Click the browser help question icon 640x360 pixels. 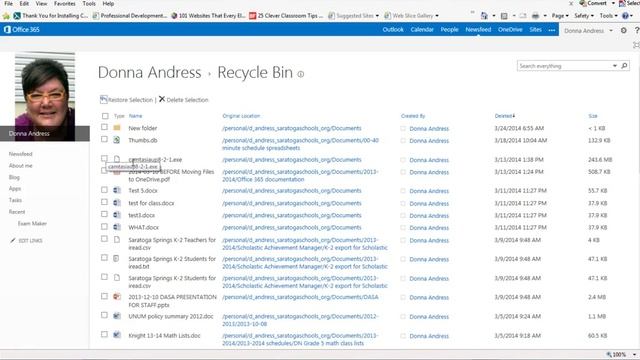pyautogui.click(x=625, y=16)
